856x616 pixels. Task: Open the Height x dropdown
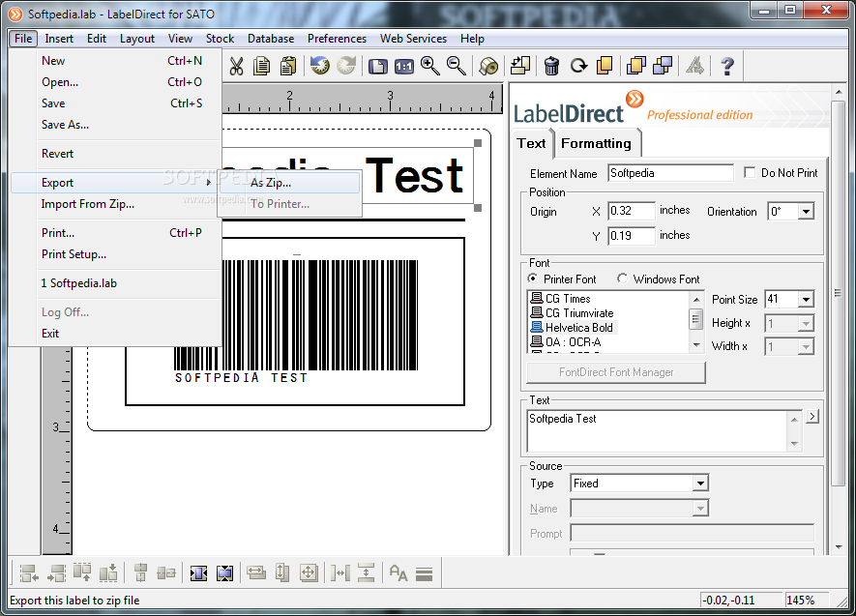[806, 324]
